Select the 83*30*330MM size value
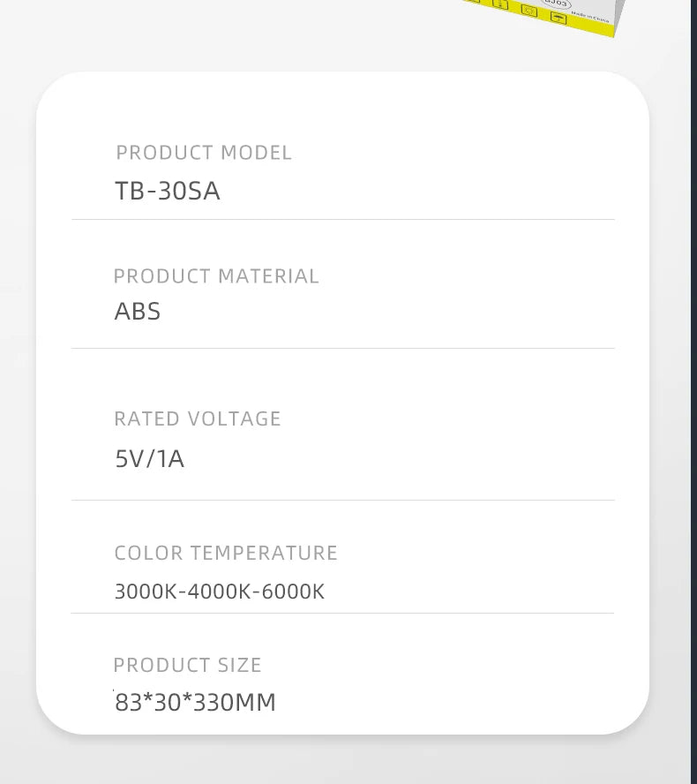Viewport: 697px width, 784px height. coord(196,703)
